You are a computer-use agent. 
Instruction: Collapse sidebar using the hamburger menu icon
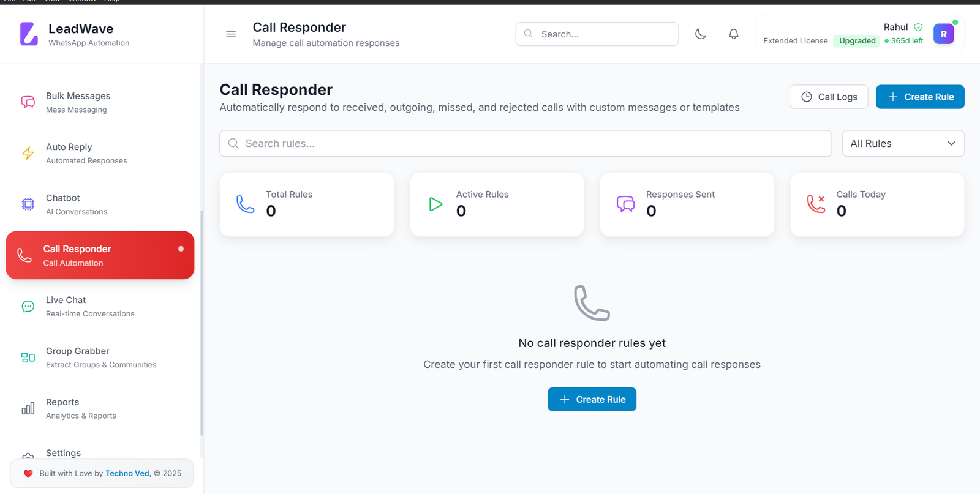click(231, 34)
